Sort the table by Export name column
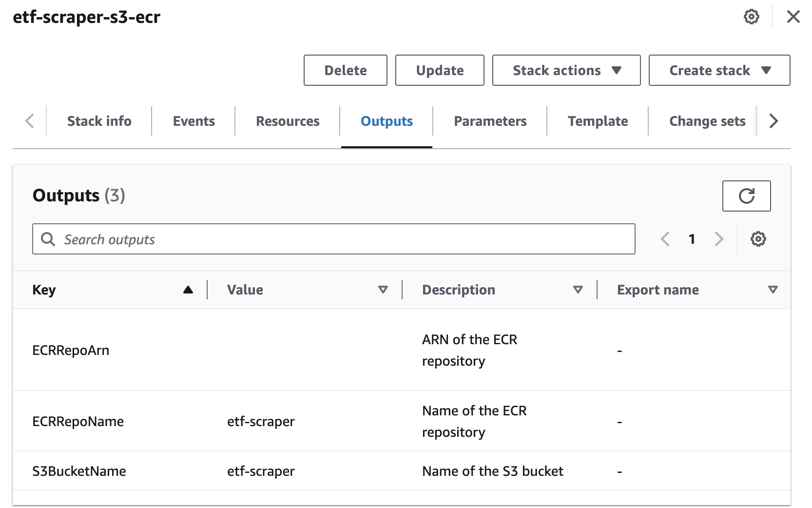 click(773, 290)
